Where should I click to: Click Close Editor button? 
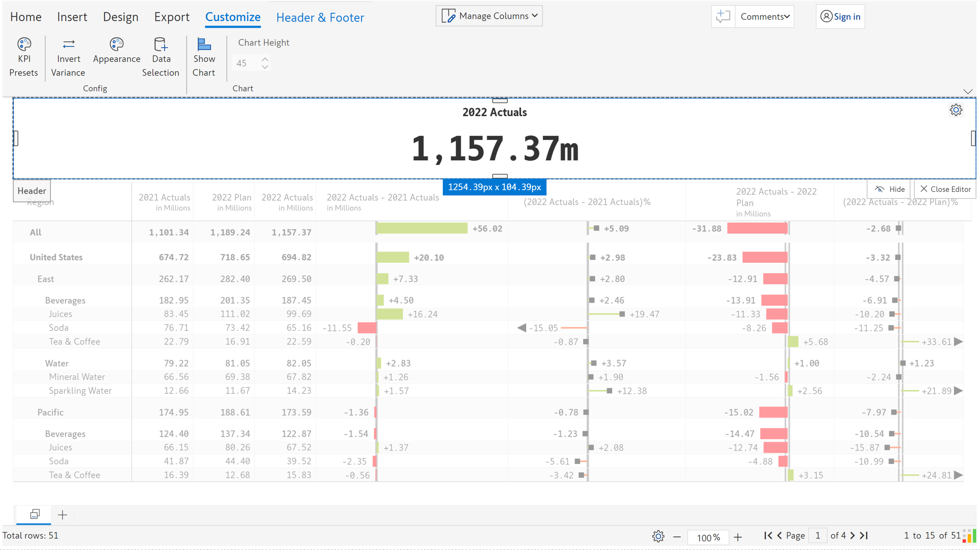945,189
